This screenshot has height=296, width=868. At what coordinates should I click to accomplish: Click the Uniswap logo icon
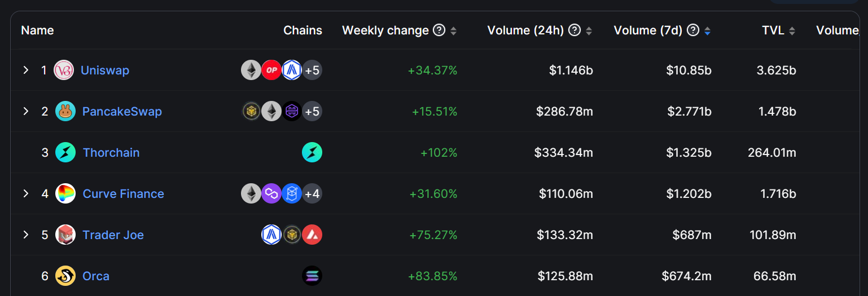[x=64, y=70]
